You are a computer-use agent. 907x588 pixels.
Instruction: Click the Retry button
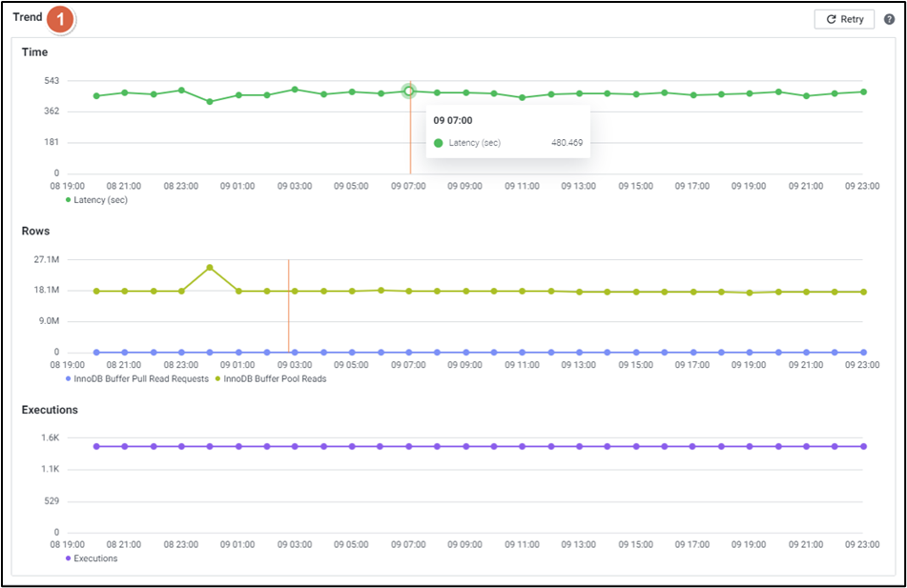click(x=844, y=19)
